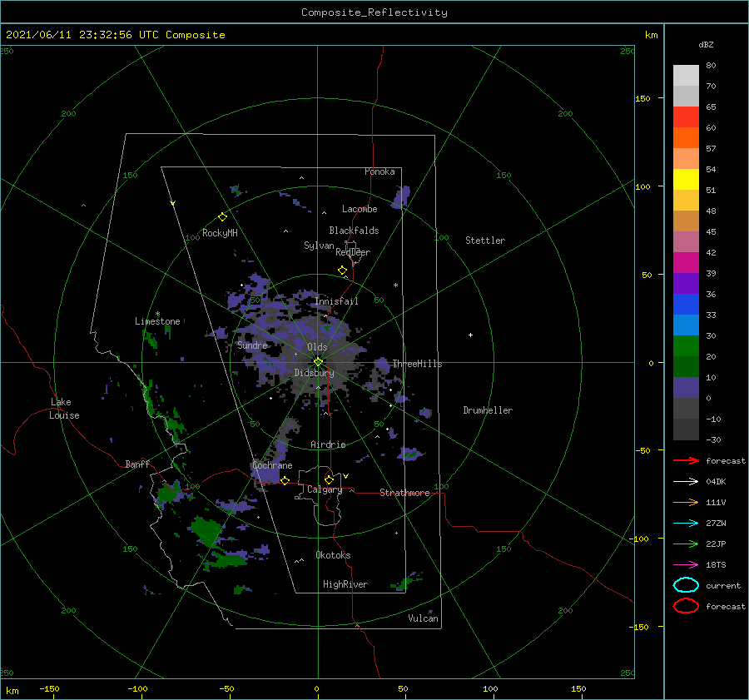Click the 20 dBZ green color swatch
Screen dimensions: 749x700
point(686,346)
